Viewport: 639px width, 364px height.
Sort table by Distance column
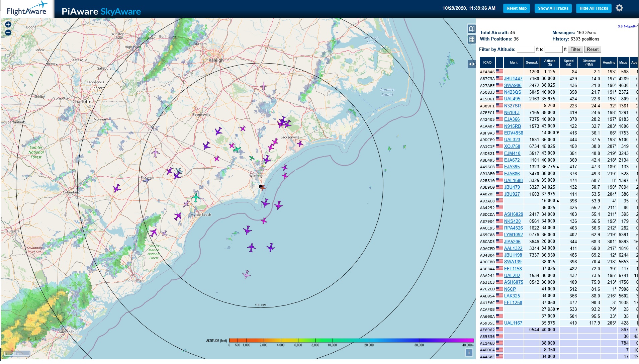click(x=589, y=63)
